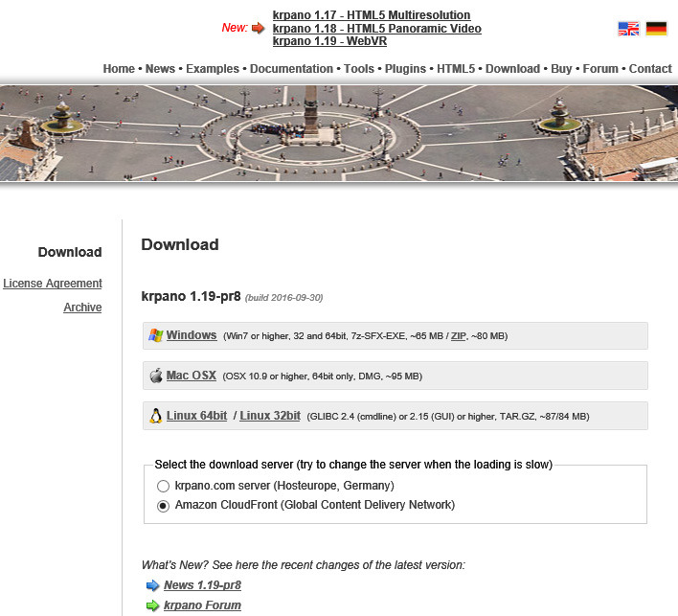Open Forum in the navigation menu
Image resolution: width=678 pixels, height=616 pixels.
click(x=600, y=69)
